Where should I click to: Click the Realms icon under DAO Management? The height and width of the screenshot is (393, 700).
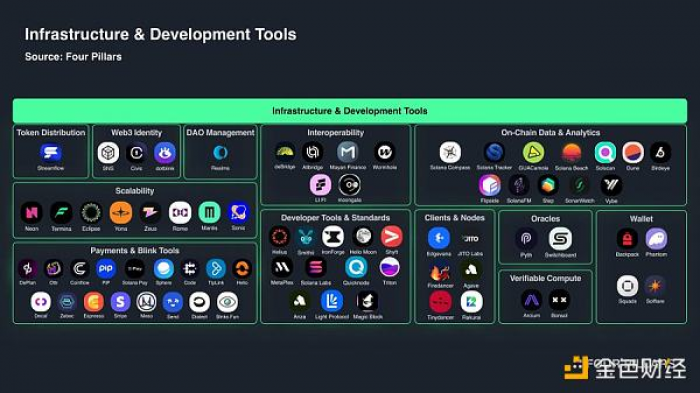(220, 153)
